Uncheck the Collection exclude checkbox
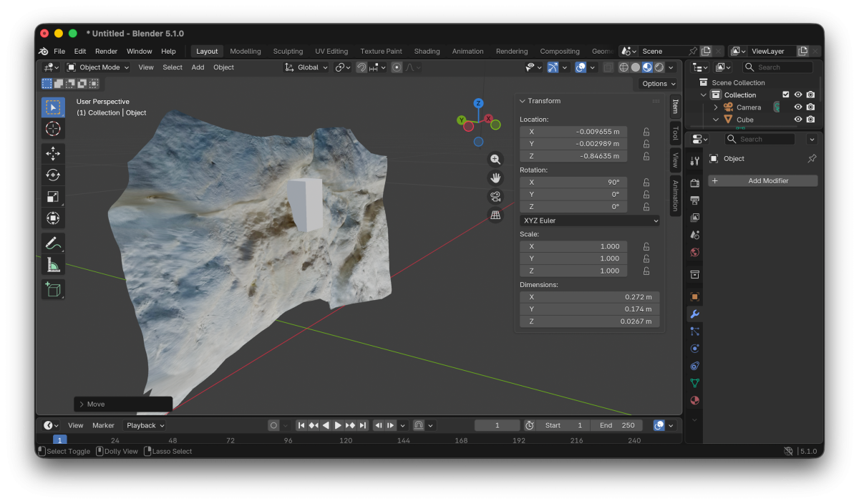Viewport: 859px width, 504px height. click(785, 94)
